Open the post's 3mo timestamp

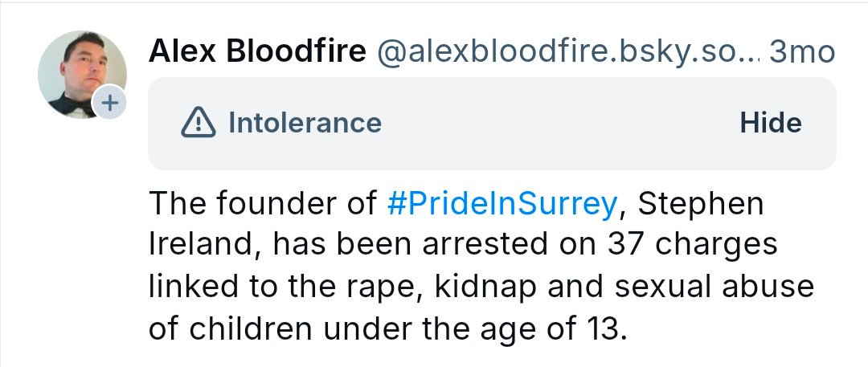point(801,53)
